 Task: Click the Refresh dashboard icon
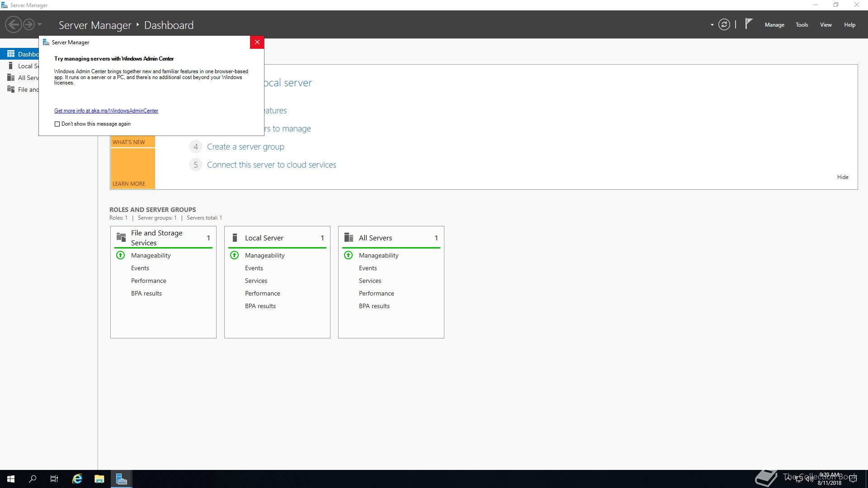tap(724, 24)
